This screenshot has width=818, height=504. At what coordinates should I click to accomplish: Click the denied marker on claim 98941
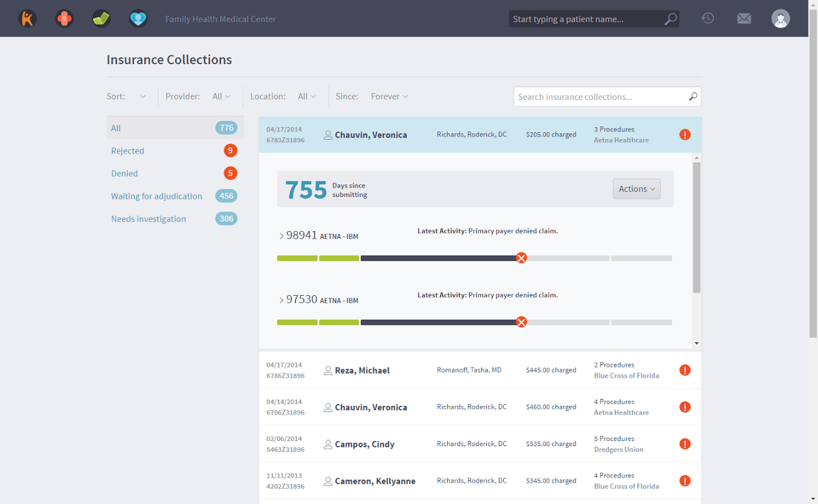[x=521, y=258]
